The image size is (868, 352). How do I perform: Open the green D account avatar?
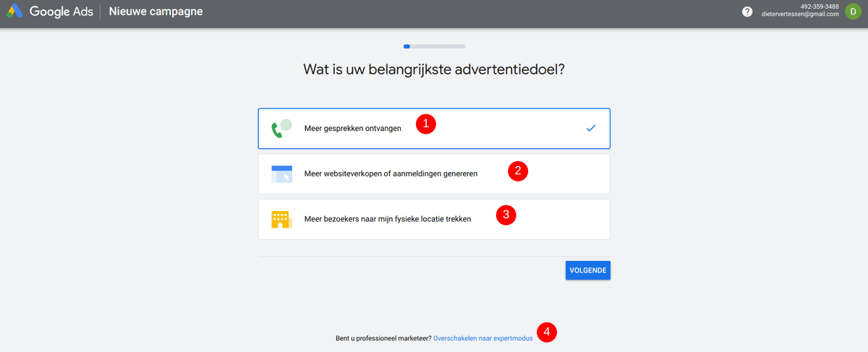(852, 12)
